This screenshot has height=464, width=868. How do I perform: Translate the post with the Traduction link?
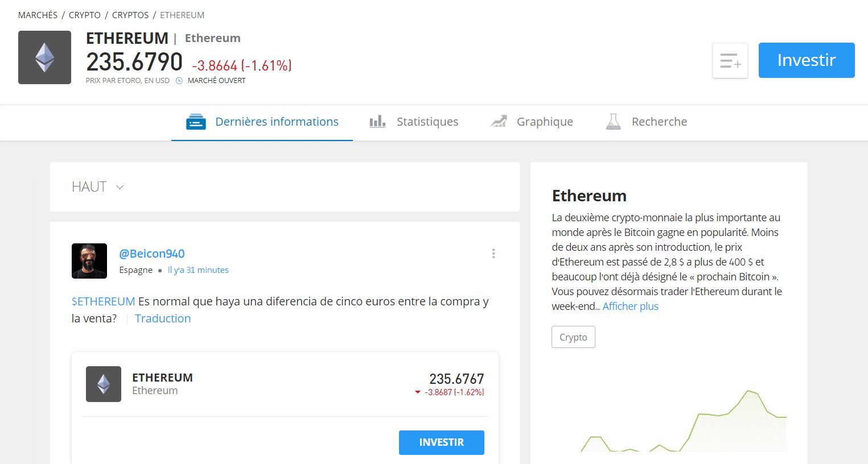[x=163, y=318]
